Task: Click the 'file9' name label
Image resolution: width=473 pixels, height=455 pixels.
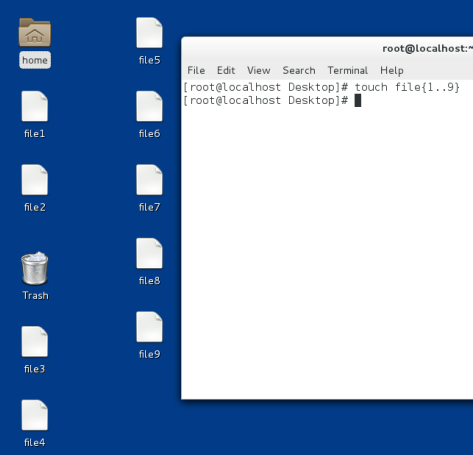Action: click(x=150, y=354)
